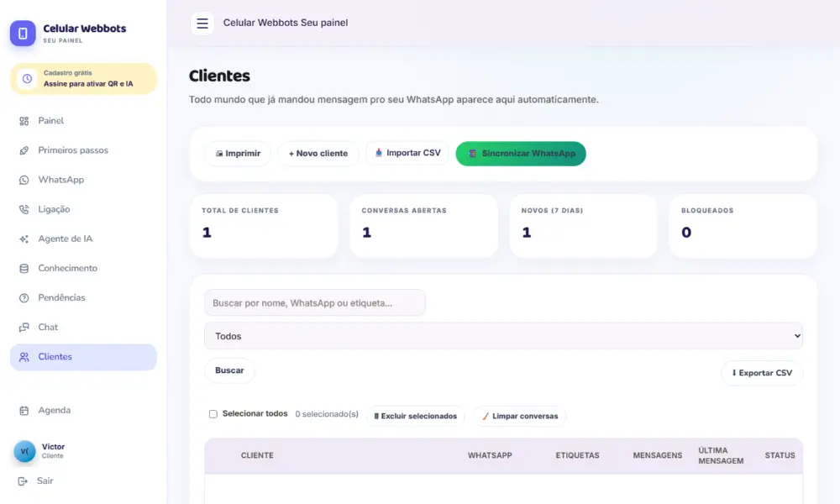The image size is (840, 504).
Task: Click the Primeiros passos rocket icon
Action: [x=24, y=150]
